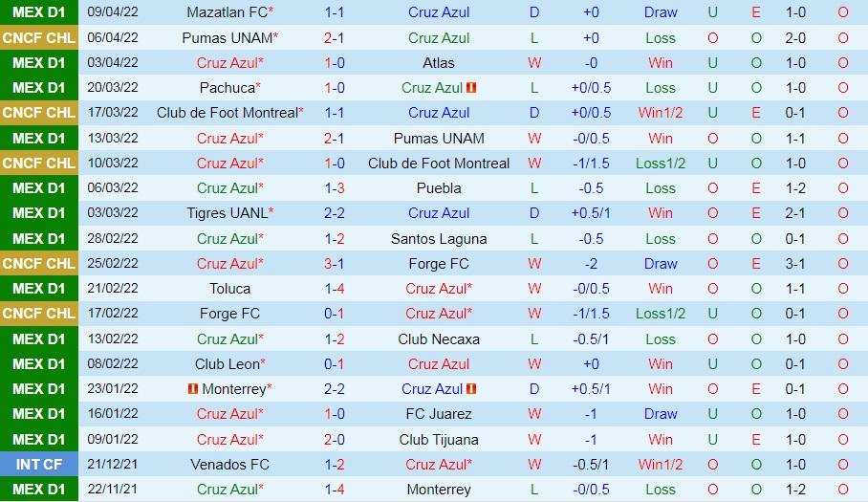Viewport: 868px width, 502px height.
Task: Open Club Tijuana team page
Action: pyautogui.click(x=439, y=439)
